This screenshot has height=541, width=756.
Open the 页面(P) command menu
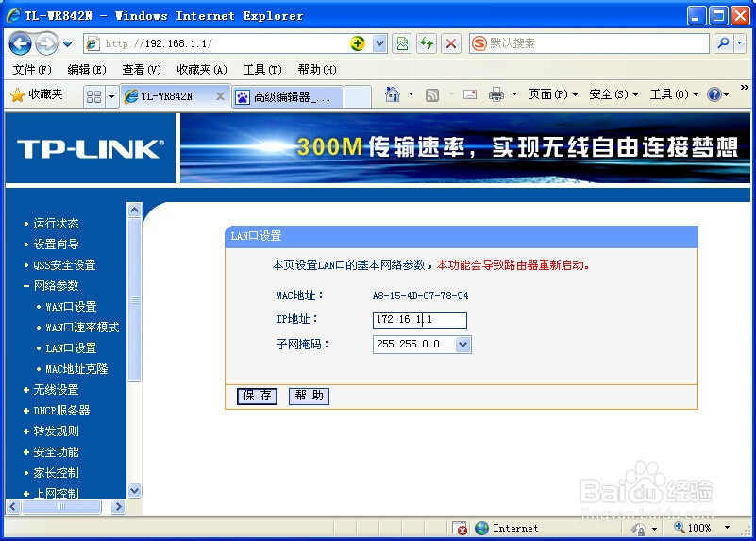tap(553, 94)
